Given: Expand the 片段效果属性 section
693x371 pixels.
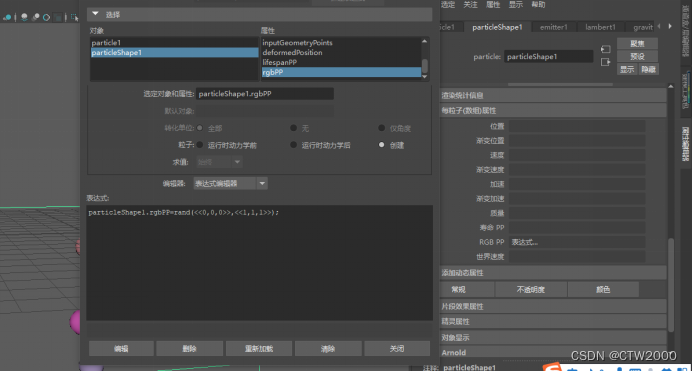Looking at the screenshot, I should click(553, 306).
